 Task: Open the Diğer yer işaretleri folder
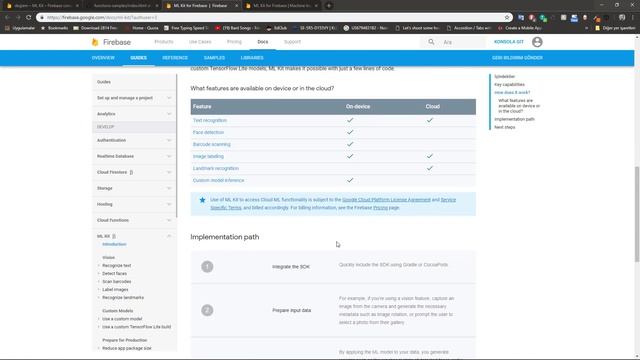coord(615,28)
